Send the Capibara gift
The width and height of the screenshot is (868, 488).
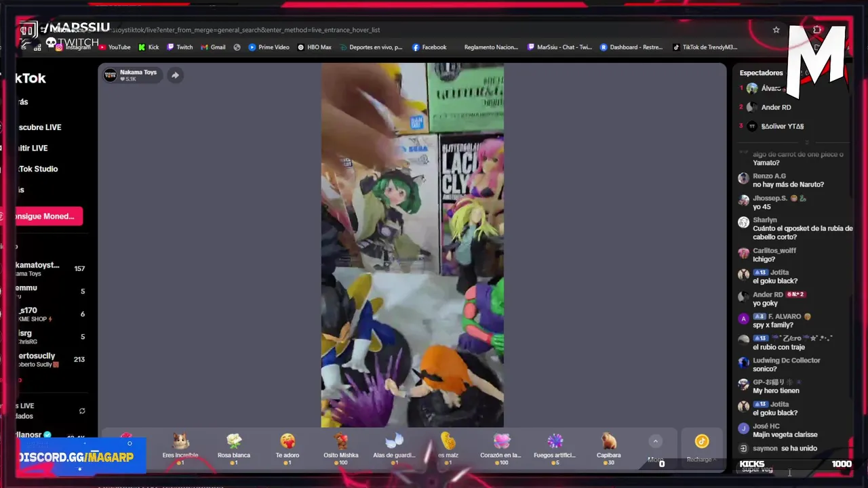pyautogui.click(x=609, y=449)
